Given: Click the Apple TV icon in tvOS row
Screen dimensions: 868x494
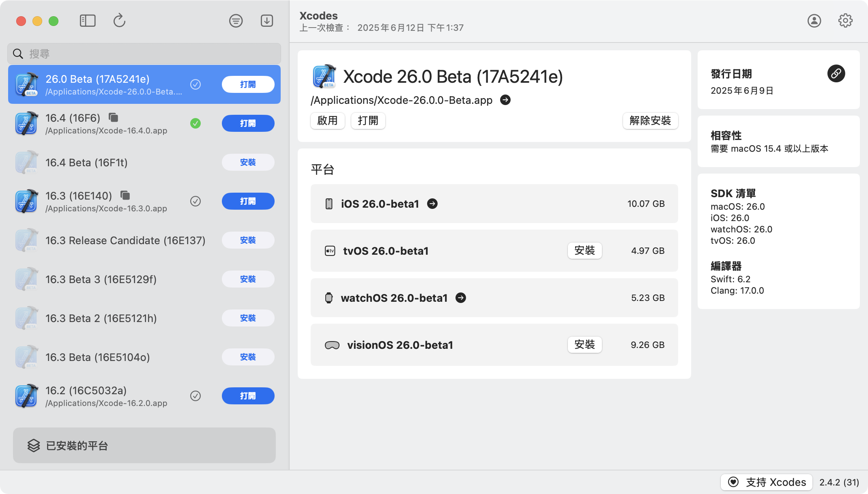Looking at the screenshot, I should 330,251.
